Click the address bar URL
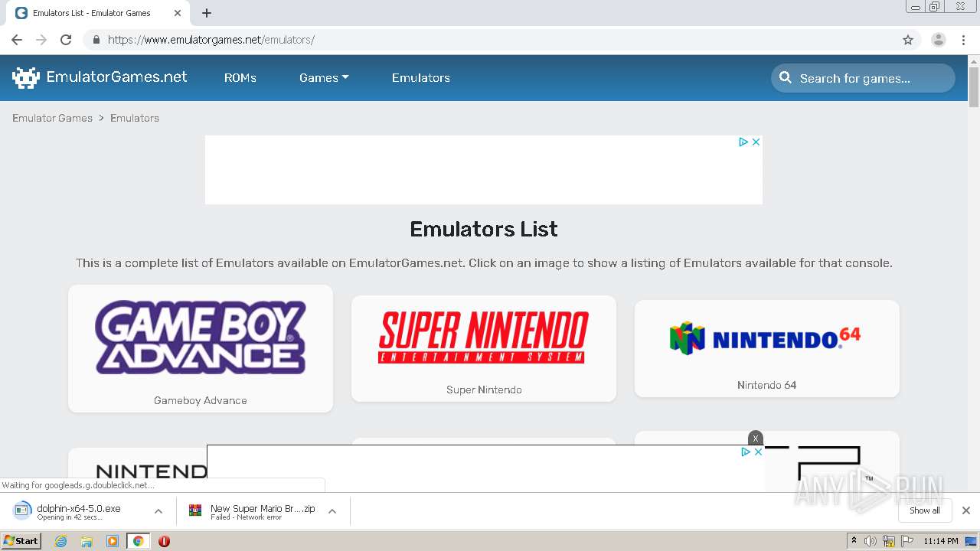Viewport: 980px width, 551px height. point(211,40)
